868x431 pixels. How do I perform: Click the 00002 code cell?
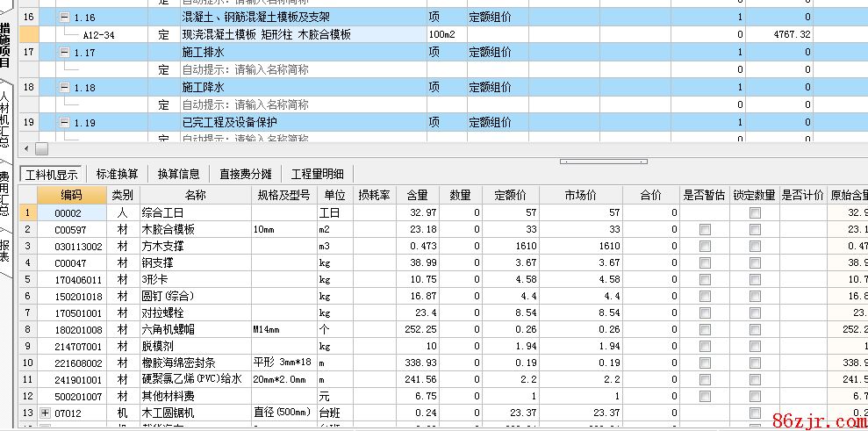point(70,212)
